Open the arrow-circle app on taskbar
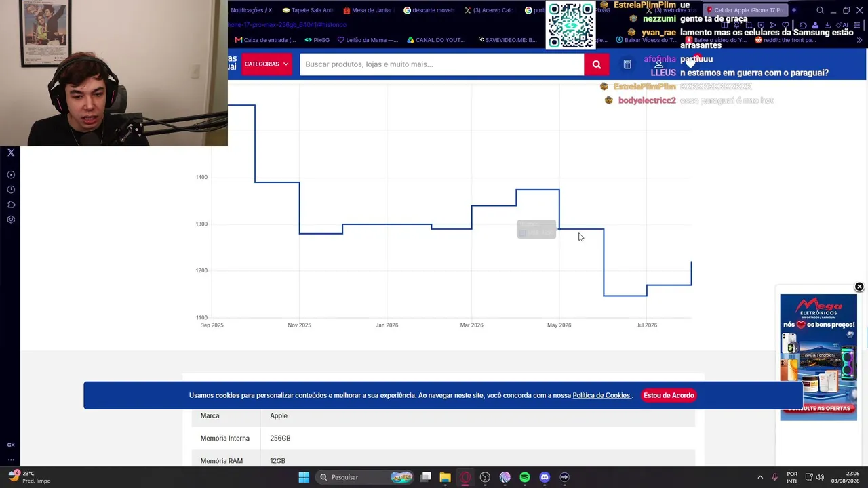868x488 pixels. click(564, 477)
